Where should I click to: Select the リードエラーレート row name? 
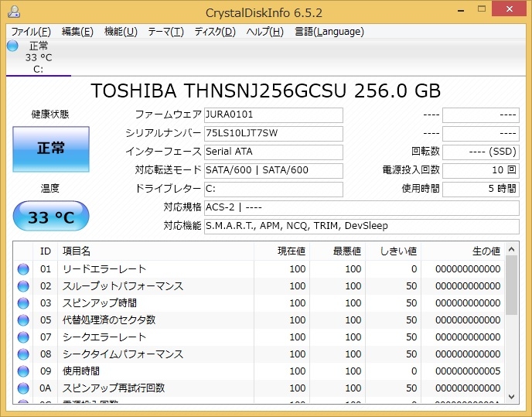coord(104,269)
